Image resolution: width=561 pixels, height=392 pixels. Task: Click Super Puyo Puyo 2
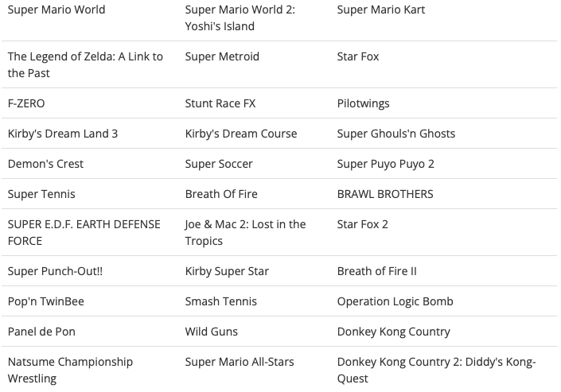coord(385,164)
